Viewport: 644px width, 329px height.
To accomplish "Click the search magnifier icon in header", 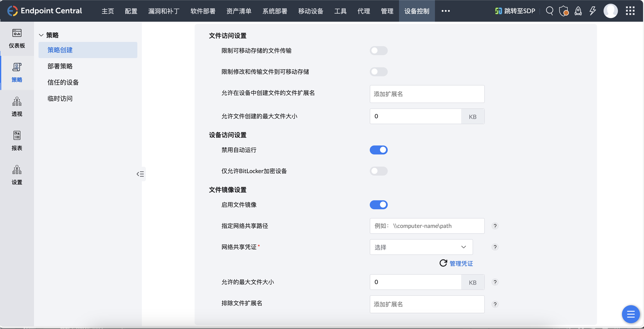I will pyautogui.click(x=549, y=11).
